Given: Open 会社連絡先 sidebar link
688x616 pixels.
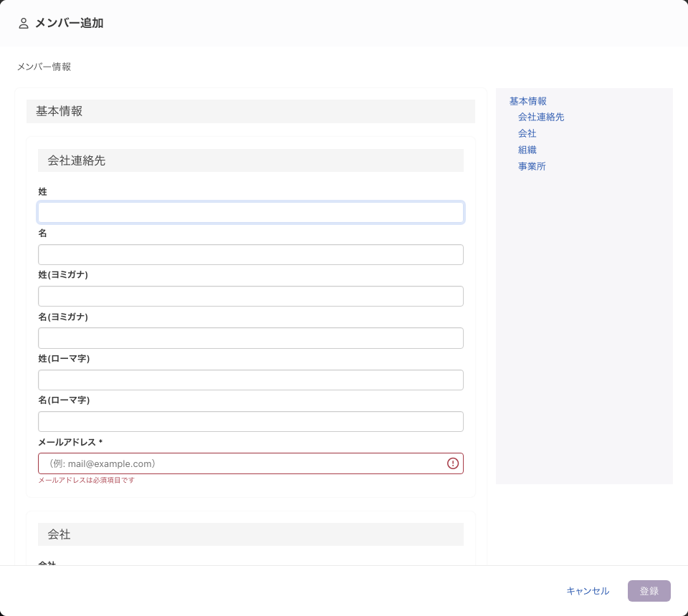Looking at the screenshot, I should pos(541,117).
